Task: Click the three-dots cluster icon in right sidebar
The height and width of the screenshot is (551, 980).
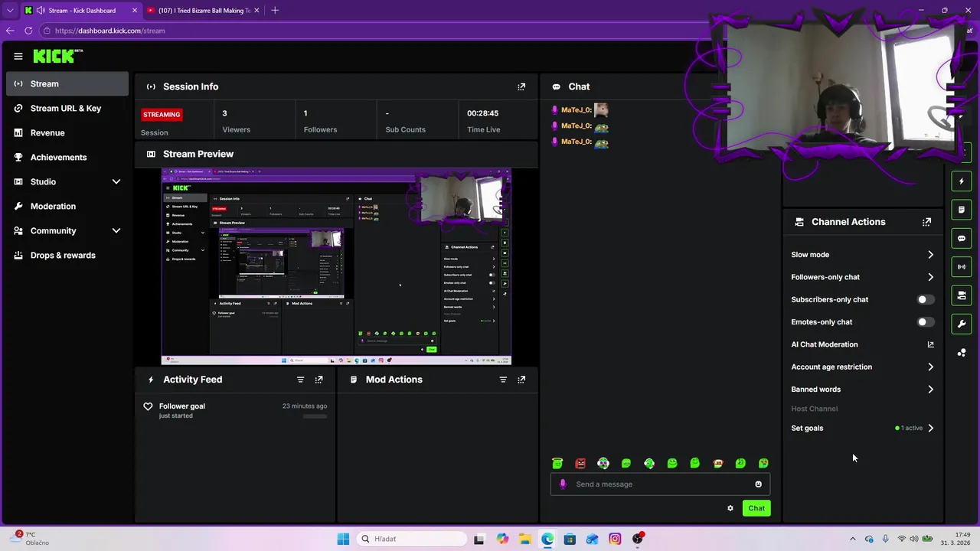Action: coord(962,353)
